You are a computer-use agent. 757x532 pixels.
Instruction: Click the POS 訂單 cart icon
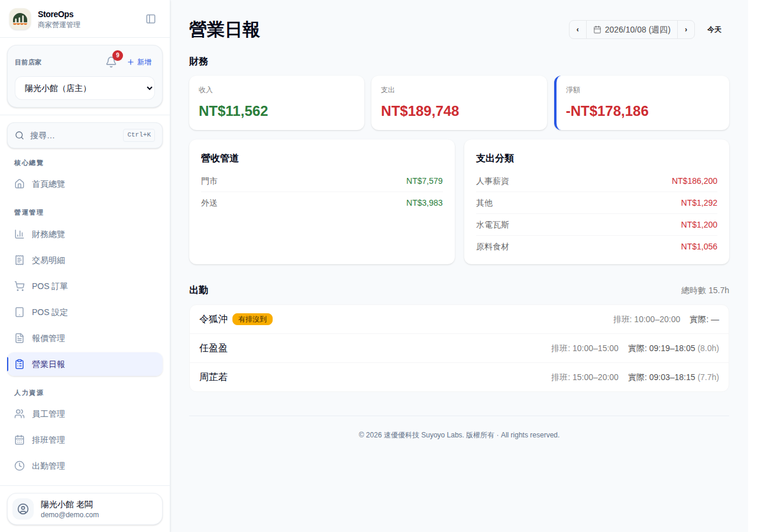(20, 286)
